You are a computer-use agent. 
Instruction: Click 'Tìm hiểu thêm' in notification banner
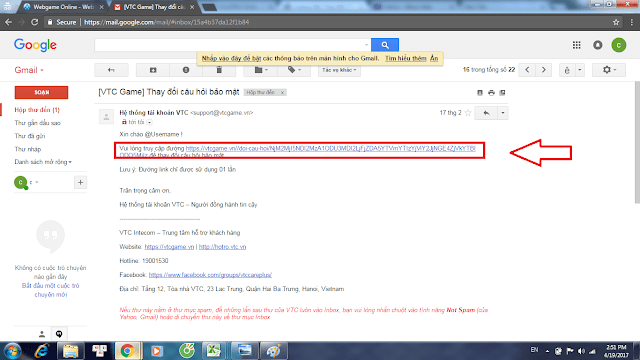tap(406, 58)
